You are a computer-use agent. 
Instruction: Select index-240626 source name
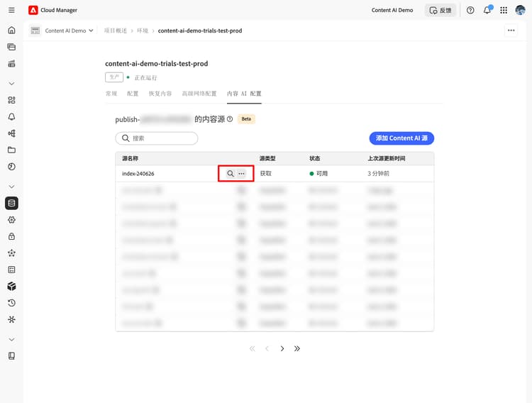(x=138, y=174)
